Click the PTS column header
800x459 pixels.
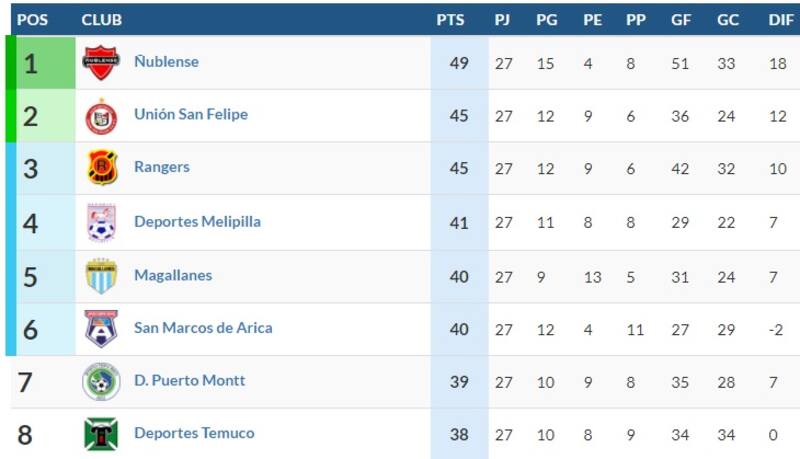point(451,19)
